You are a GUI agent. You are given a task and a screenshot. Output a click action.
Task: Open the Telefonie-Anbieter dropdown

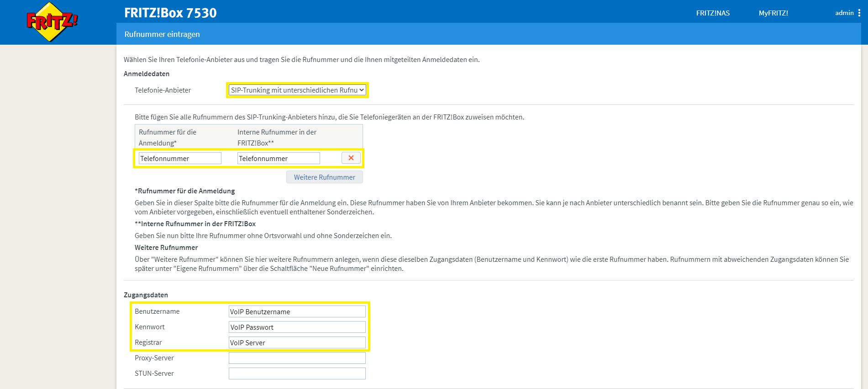coord(297,90)
